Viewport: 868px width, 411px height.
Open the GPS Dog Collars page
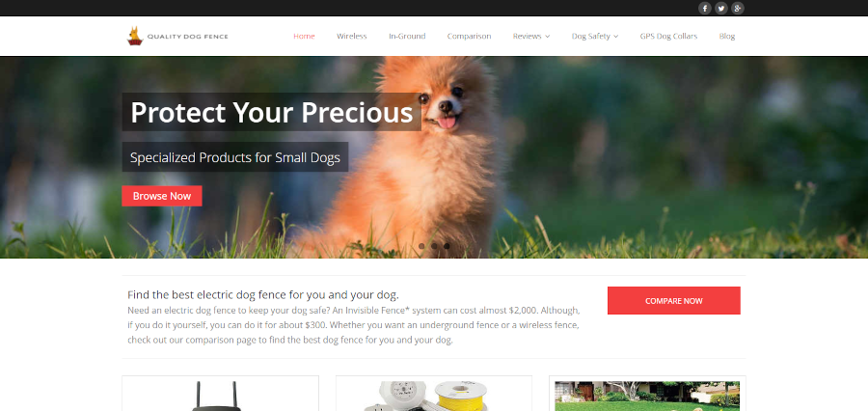(x=668, y=36)
